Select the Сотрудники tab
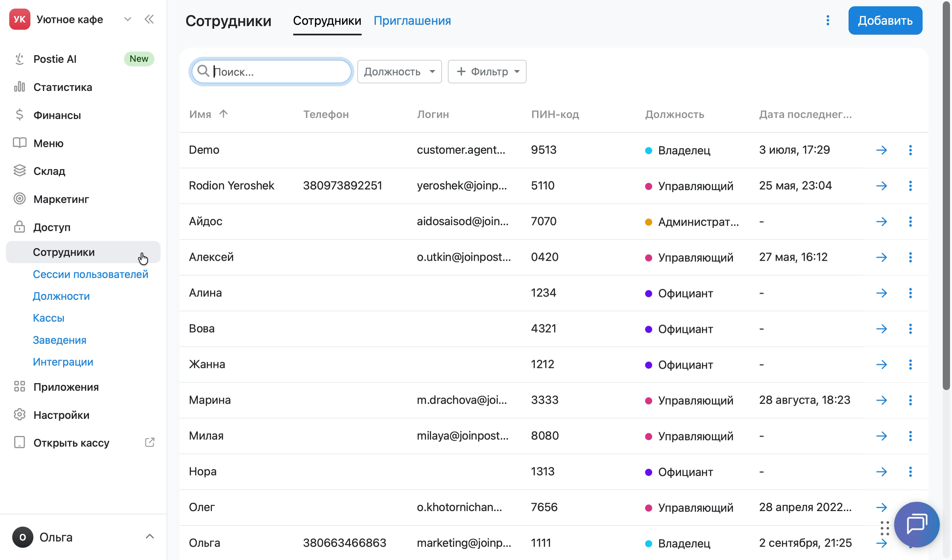This screenshot has width=952, height=560. 327,20
